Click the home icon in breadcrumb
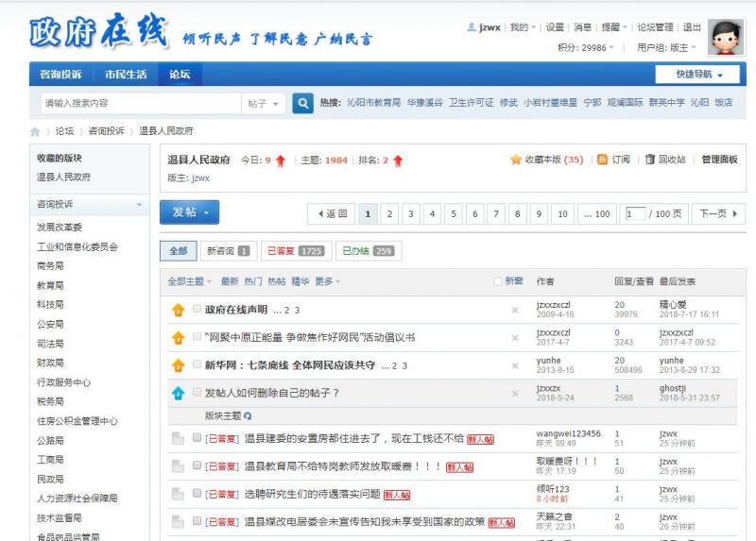The height and width of the screenshot is (541, 756). [x=36, y=131]
